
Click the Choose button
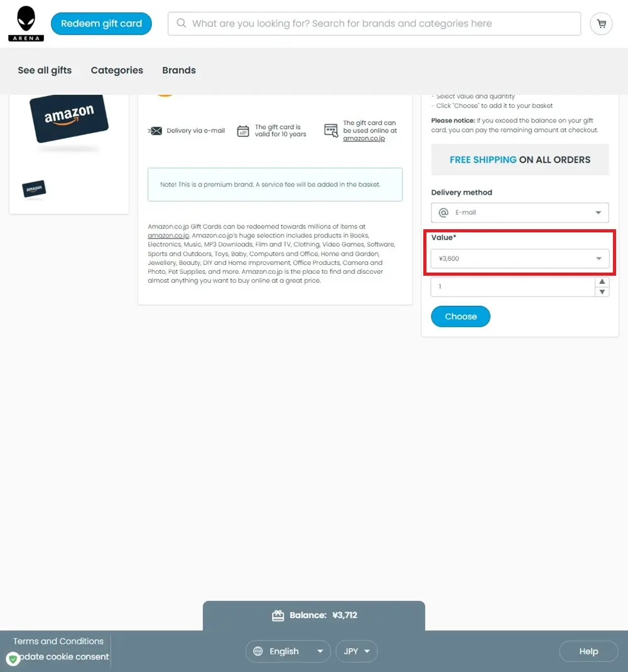point(460,317)
